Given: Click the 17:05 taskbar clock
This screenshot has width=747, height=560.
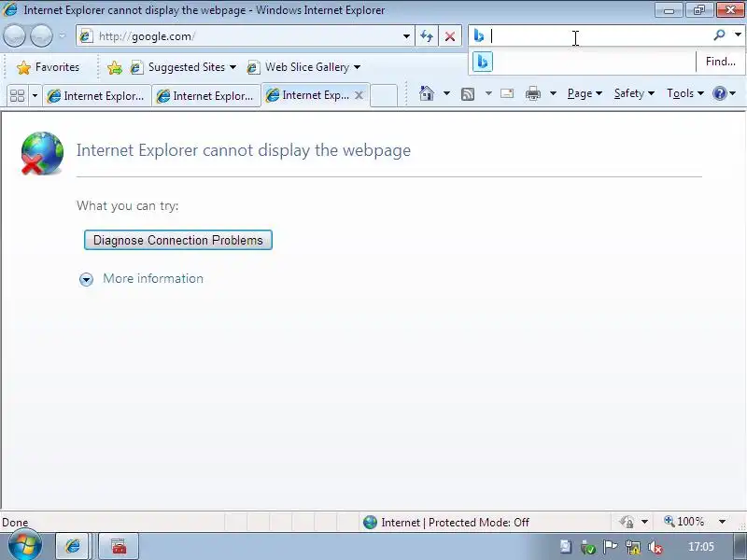Looking at the screenshot, I should [x=701, y=547].
